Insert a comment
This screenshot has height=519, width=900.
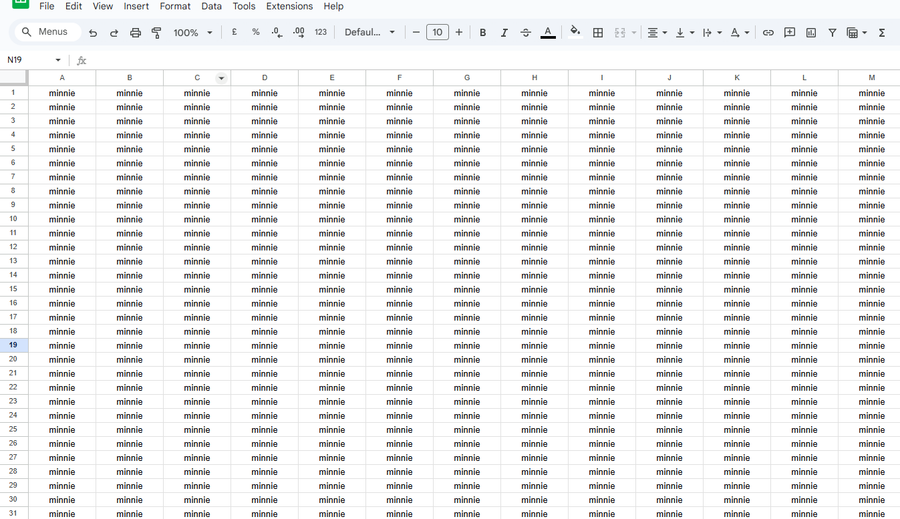pos(790,33)
